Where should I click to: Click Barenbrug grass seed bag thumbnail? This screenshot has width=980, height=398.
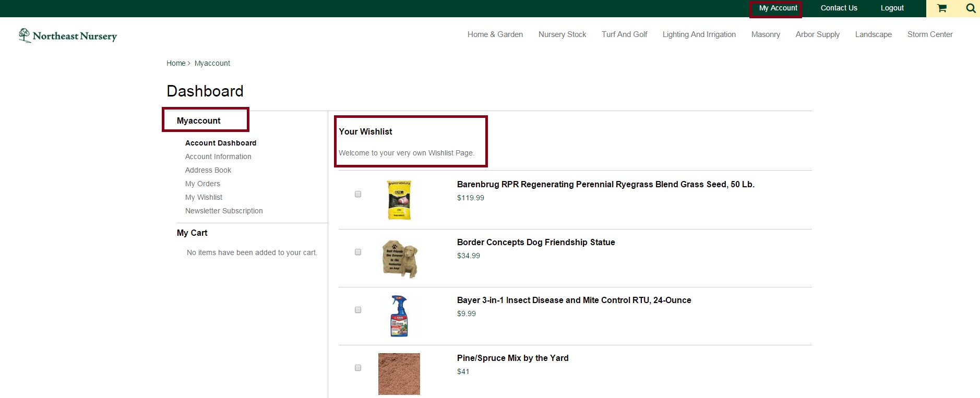pyautogui.click(x=399, y=200)
